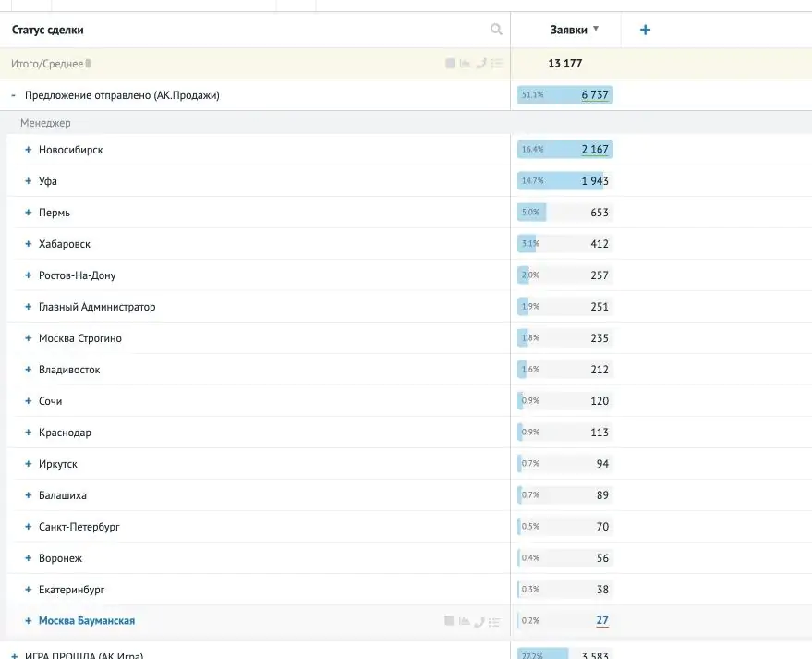
Task: Click the 1 943 value for Уфа
Action: (x=595, y=181)
